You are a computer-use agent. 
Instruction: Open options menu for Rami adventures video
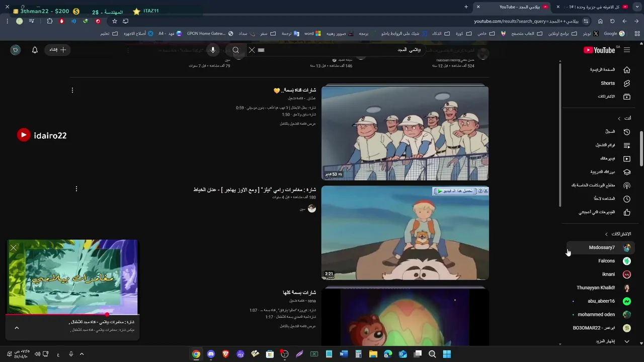tap(76, 189)
